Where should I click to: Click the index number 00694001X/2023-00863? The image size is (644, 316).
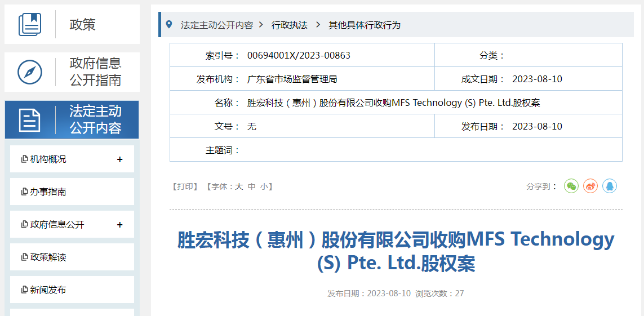299,55
